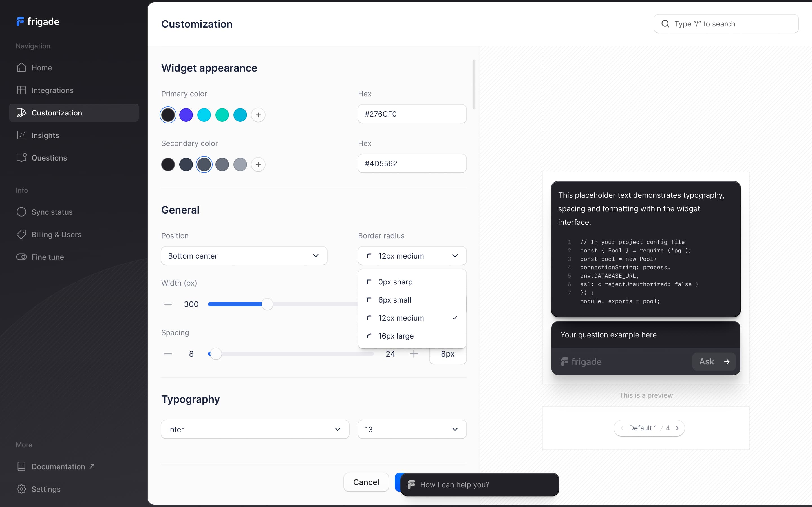Click the spacing plus stepper button
The width and height of the screenshot is (812, 507).
(414, 354)
